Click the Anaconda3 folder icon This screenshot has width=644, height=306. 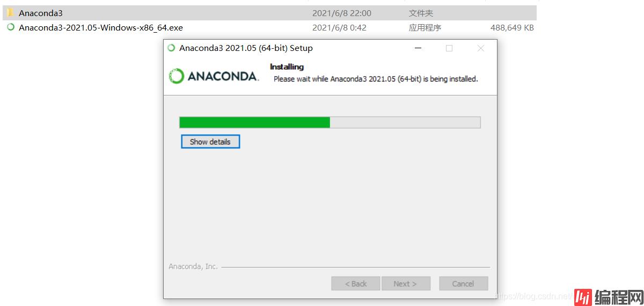click(x=10, y=13)
